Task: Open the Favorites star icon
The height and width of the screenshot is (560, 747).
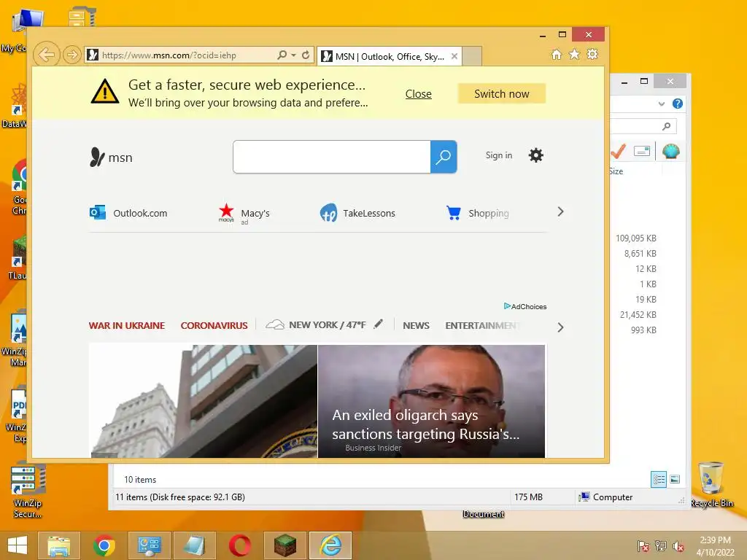Action: pos(575,55)
